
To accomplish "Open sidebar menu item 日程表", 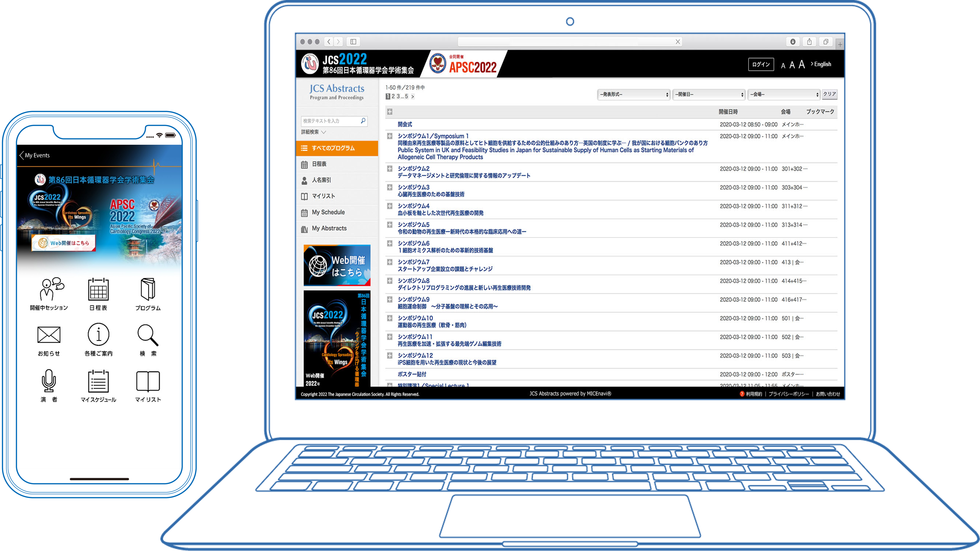I will click(x=337, y=164).
